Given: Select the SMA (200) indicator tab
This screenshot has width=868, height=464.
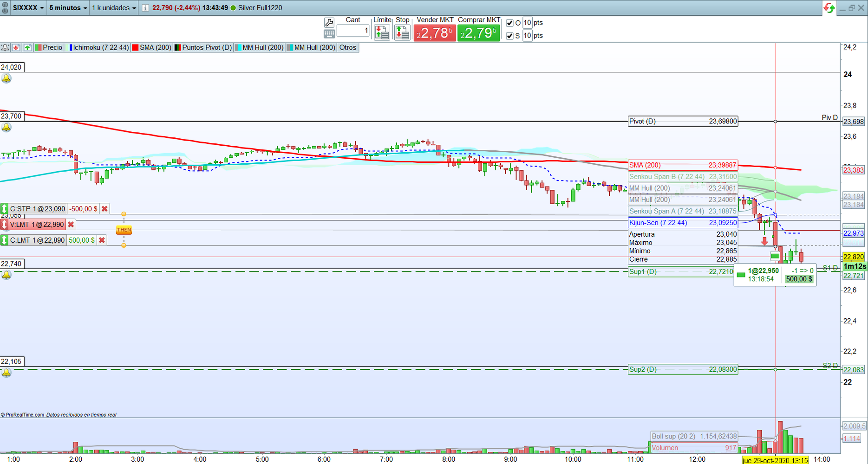Looking at the screenshot, I should tap(152, 47).
